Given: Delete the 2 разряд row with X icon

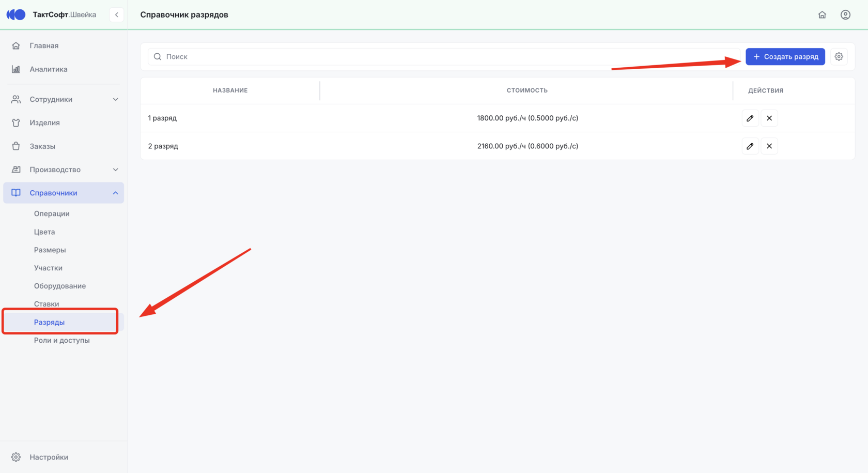Looking at the screenshot, I should tap(769, 146).
